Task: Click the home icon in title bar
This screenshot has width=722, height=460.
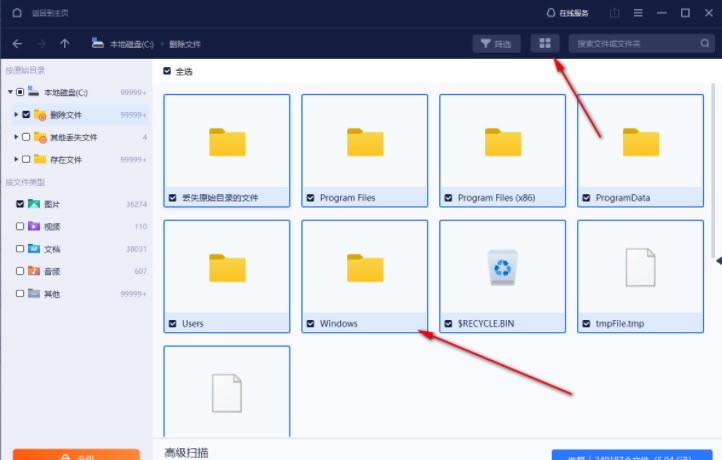Action: [x=17, y=13]
